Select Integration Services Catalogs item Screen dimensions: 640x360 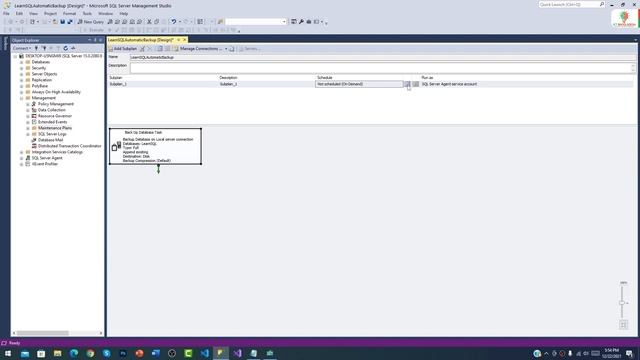point(57,152)
